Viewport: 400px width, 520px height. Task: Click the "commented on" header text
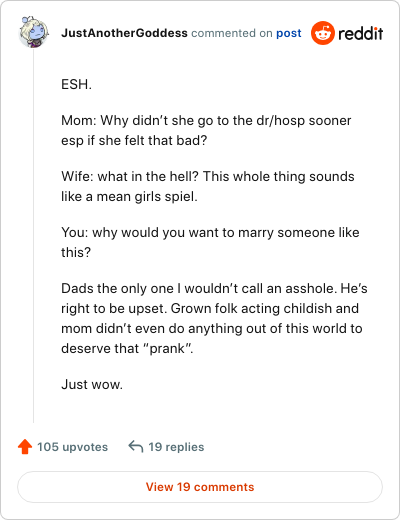(x=232, y=33)
